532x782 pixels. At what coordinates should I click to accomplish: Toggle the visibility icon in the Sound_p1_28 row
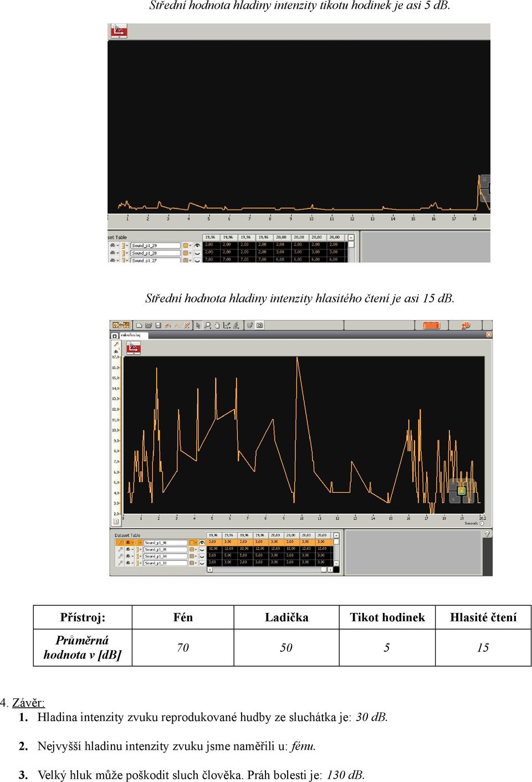(x=197, y=253)
